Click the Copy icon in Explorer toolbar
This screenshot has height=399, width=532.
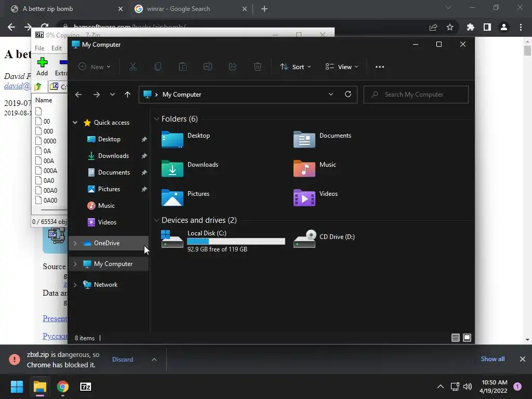coord(158,67)
